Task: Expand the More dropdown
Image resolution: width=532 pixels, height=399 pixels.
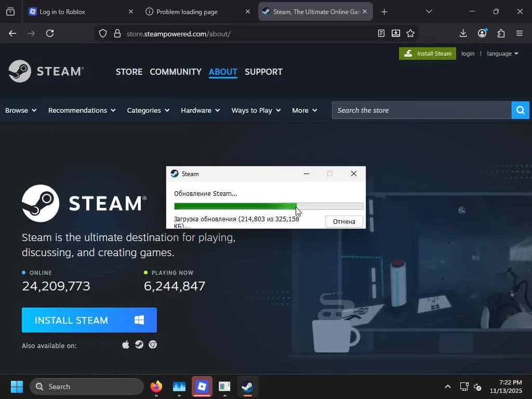Action: pyautogui.click(x=304, y=110)
